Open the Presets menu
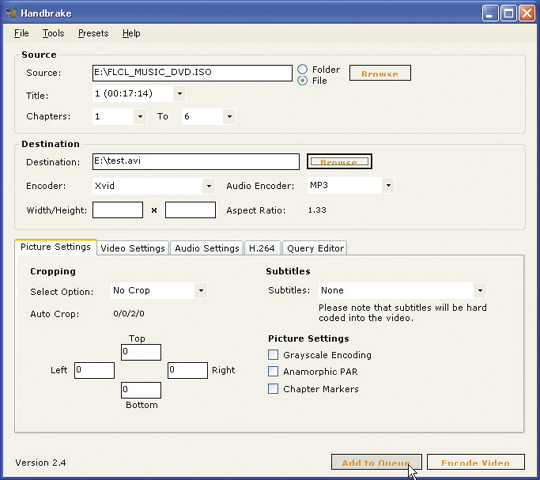The width and height of the screenshot is (540, 480). click(x=93, y=33)
